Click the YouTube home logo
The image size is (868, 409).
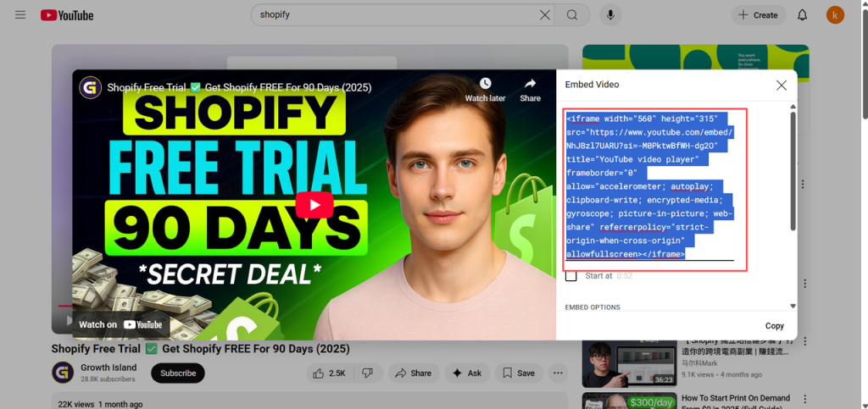tap(67, 15)
